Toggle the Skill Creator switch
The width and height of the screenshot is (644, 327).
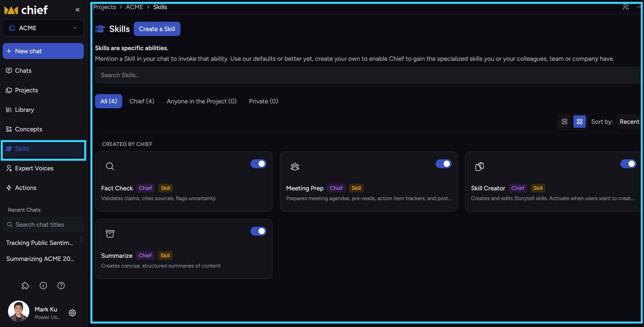[x=628, y=164]
